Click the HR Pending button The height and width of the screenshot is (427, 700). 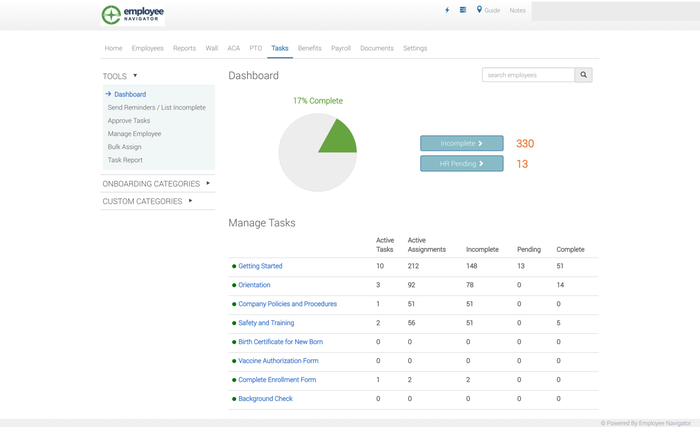(462, 163)
